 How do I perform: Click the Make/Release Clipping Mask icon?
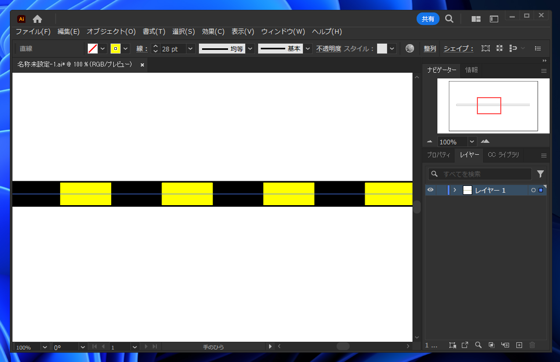coord(491,345)
